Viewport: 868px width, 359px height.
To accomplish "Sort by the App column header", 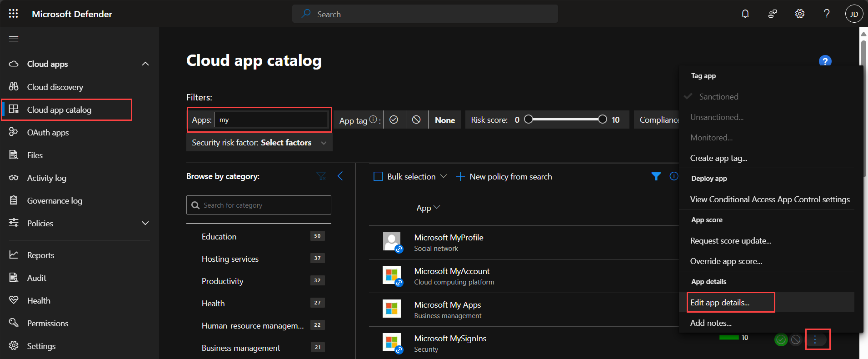I will tap(428, 208).
